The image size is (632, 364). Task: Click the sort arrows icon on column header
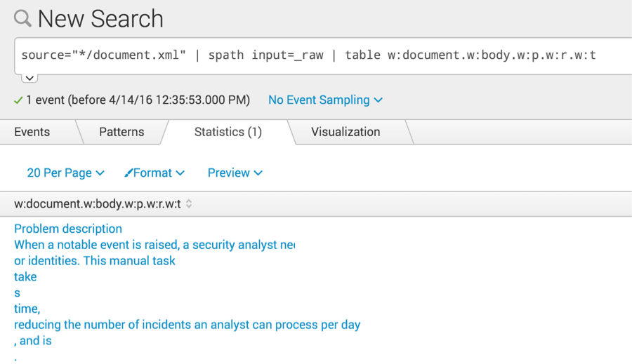tap(189, 204)
